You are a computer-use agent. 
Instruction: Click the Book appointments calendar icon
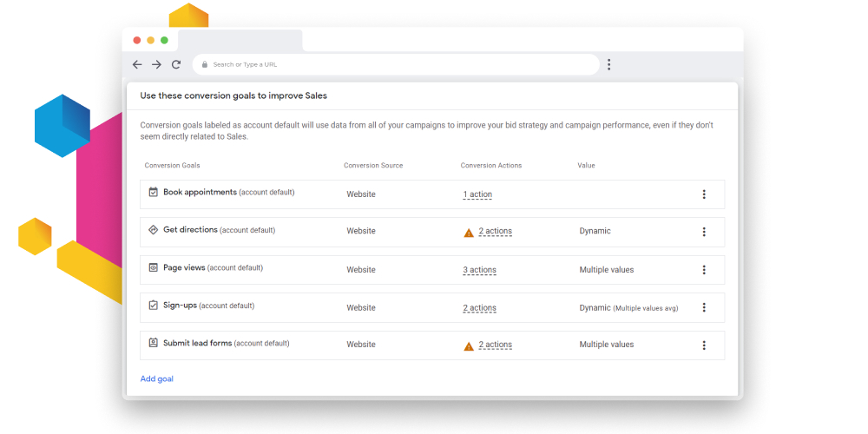point(154,193)
